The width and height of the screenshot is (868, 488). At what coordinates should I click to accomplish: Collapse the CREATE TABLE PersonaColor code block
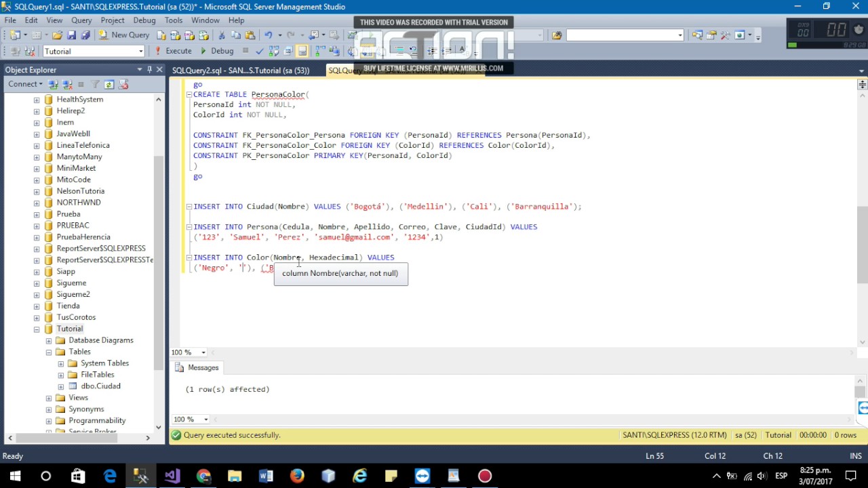click(189, 95)
